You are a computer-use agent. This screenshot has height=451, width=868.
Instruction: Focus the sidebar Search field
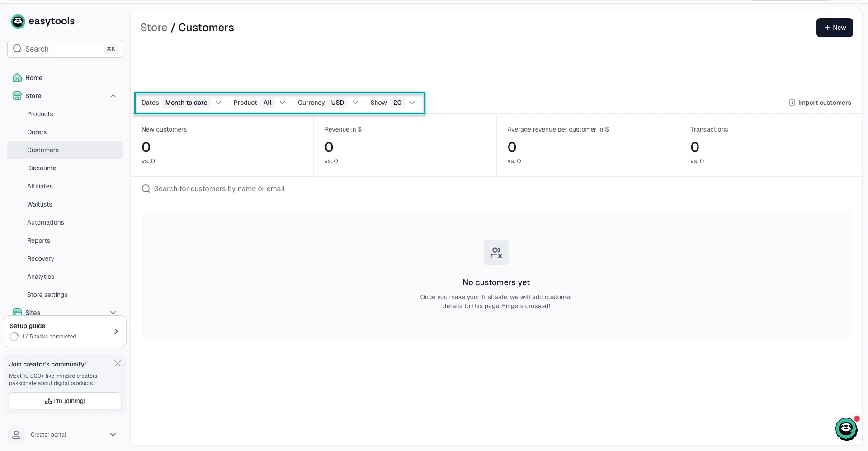[x=65, y=49]
